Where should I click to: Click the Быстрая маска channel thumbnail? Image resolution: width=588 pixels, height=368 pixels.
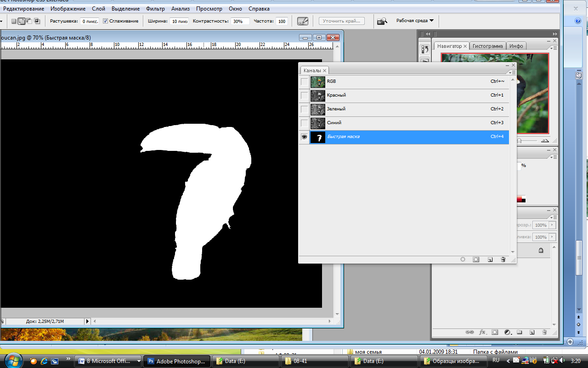point(317,137)
